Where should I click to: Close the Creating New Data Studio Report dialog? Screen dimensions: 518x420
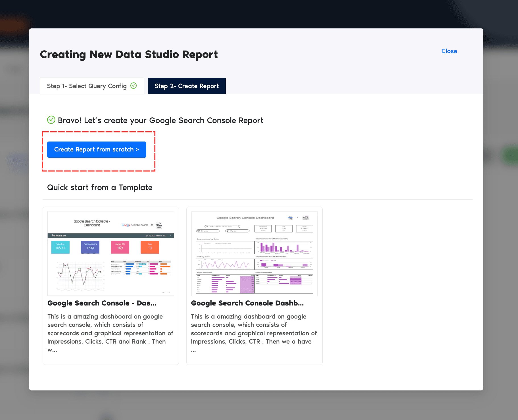point(449,51)
